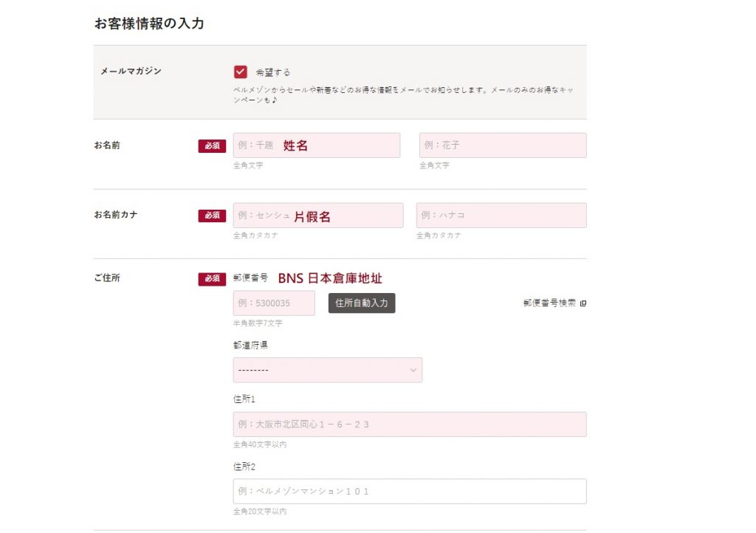Open the 郵便番号検索 link
756x533 pixels.
pos(549,303)
